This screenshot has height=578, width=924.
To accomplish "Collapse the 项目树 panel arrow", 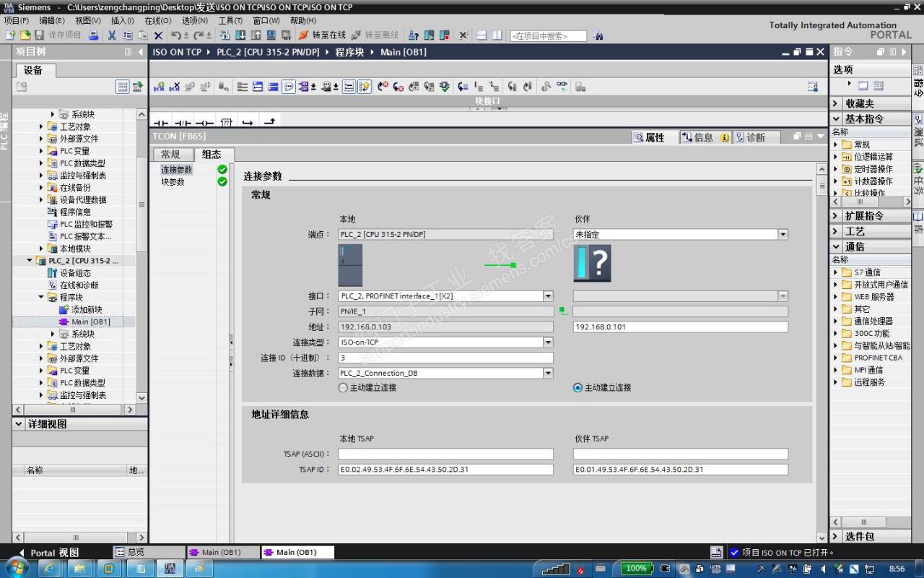I will (140, 52).
